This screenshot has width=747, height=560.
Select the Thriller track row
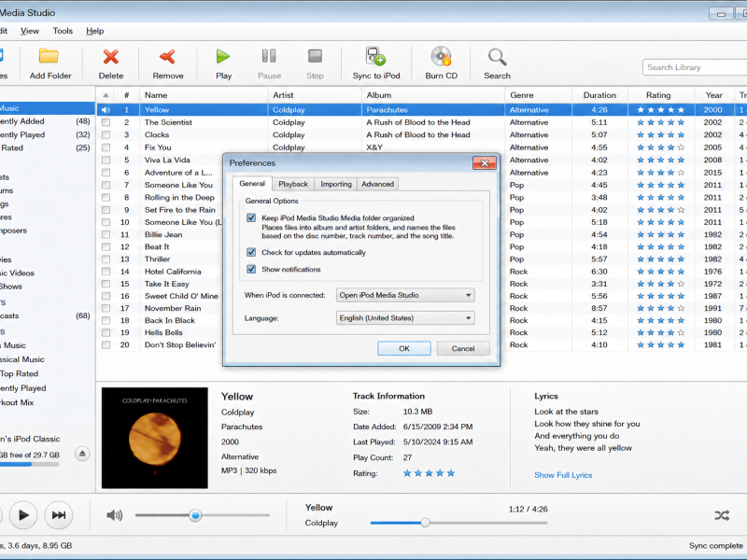pyautogui.click(x=421, y=259)
